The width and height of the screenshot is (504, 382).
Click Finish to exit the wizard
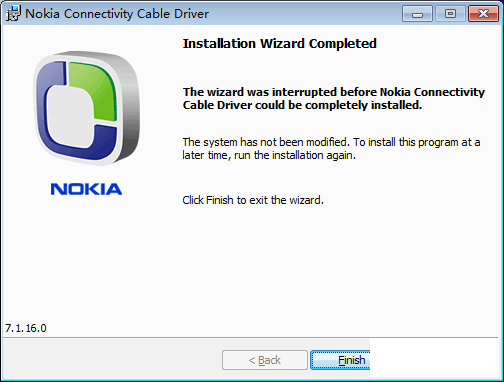340,360
